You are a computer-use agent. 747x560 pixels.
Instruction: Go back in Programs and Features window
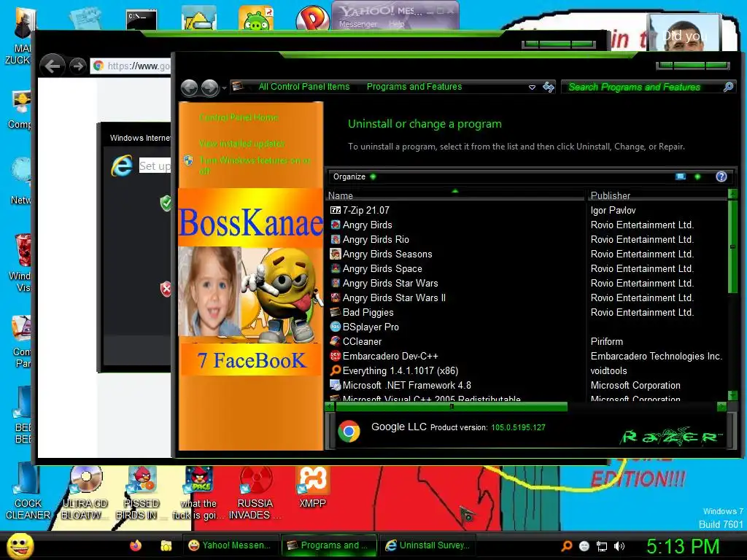click(189, 87)
